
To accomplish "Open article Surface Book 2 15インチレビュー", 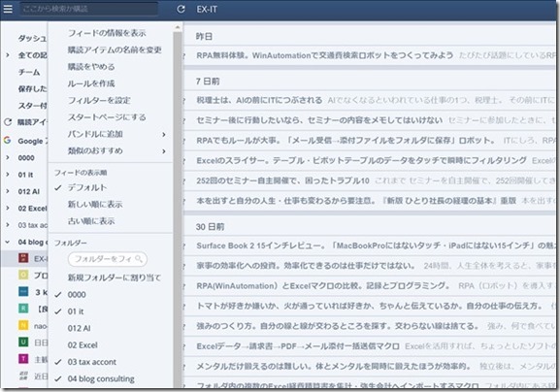I will coord(375,245).
